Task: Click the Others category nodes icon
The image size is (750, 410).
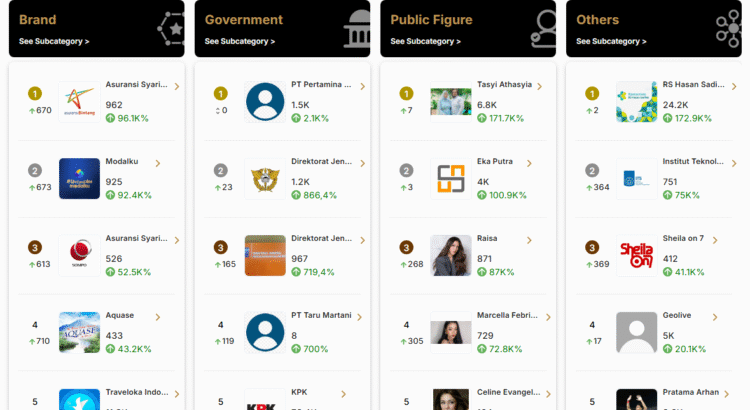Action: [x=728, y=29]
